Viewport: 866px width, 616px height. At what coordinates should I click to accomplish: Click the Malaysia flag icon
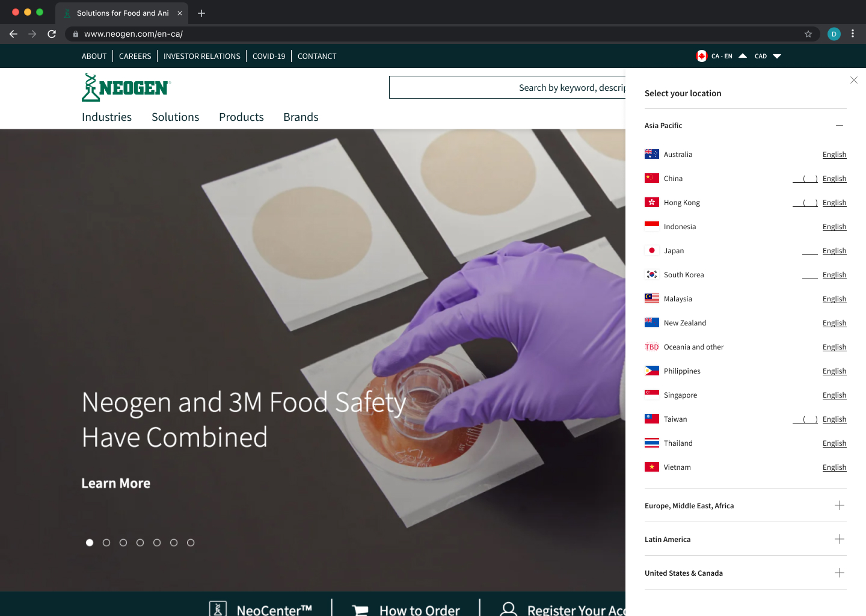point(652,298)
